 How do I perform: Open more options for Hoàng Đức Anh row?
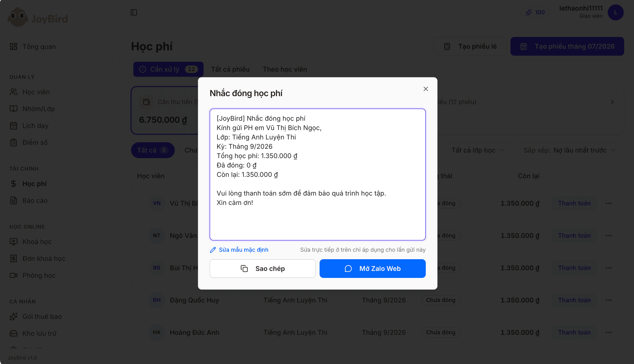coord(608,332)
